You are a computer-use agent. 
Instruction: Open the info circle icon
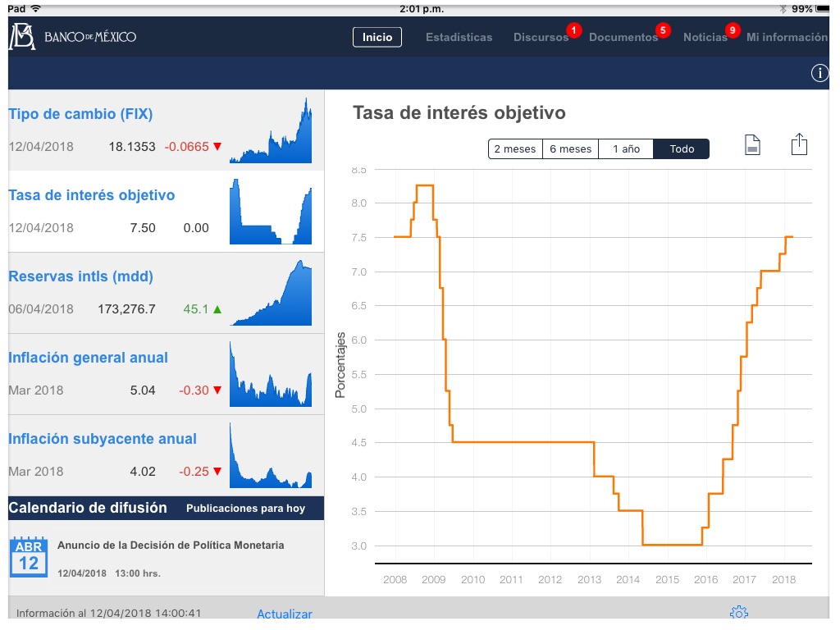click(819, 73)
